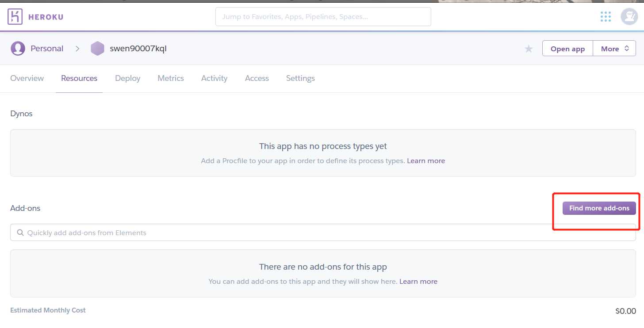Screen dimensions: 644x328
Task: Click the Heroku logo icon
Action: 15,17
